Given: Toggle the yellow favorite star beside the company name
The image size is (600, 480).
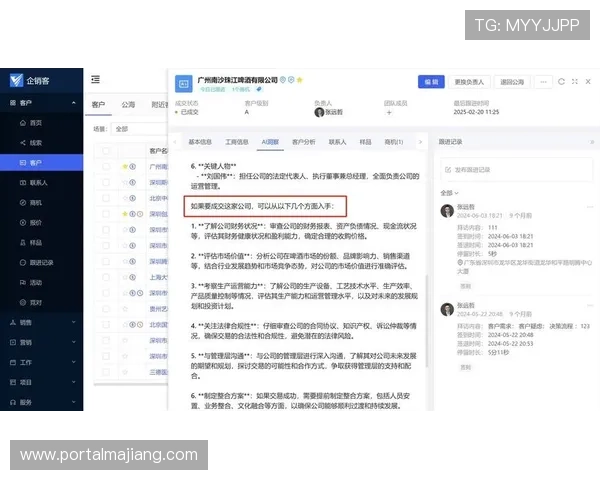Looking at the screenshot, I should pos(300,80).
